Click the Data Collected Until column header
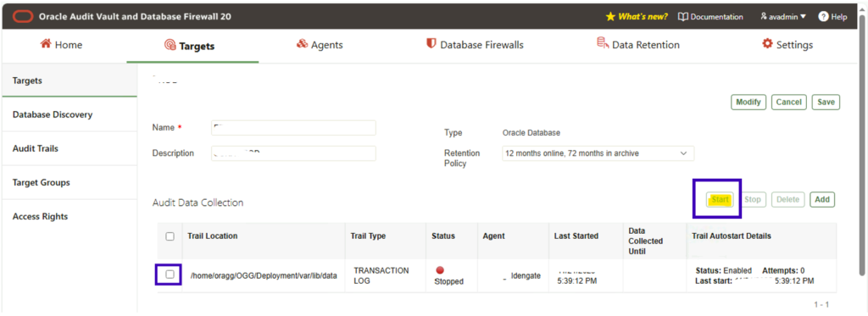 coord(646,241)
